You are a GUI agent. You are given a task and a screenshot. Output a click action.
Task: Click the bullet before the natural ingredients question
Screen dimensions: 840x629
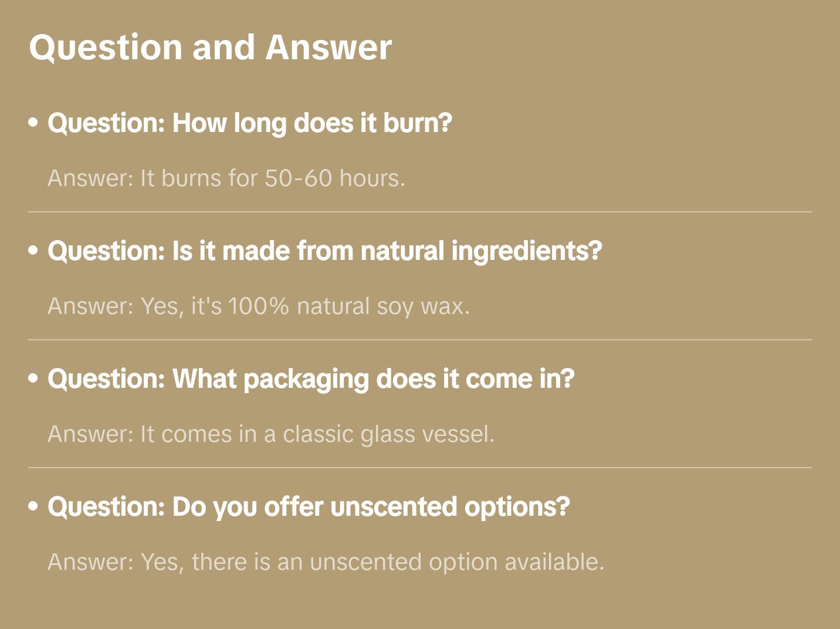pyautogui.click(x=33, y=251)
